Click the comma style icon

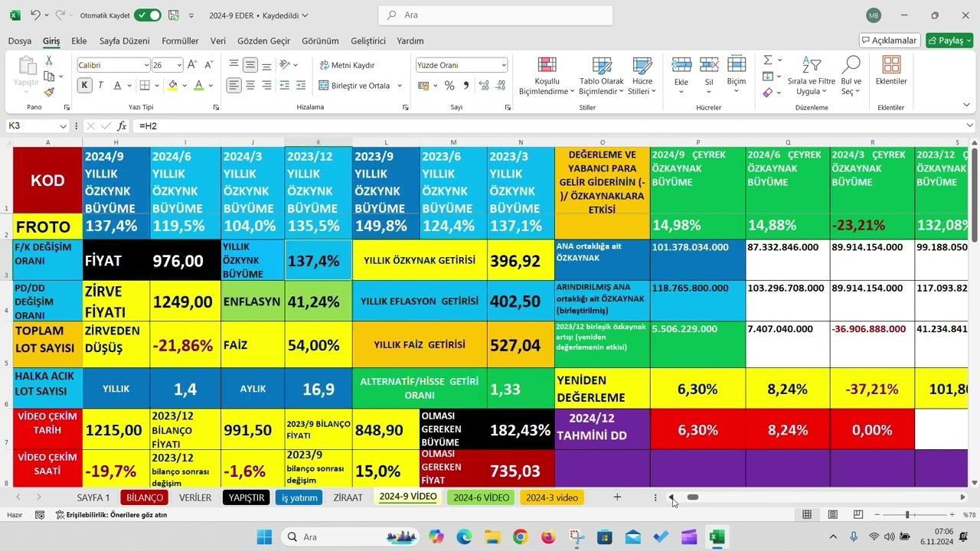(465, 86)
